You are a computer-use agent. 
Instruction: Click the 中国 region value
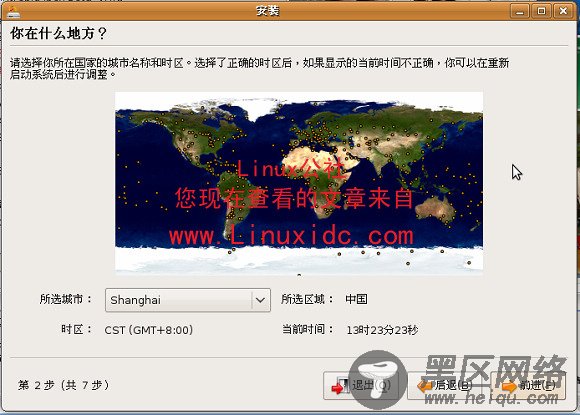pyautogui.click(x=356, y=299)
